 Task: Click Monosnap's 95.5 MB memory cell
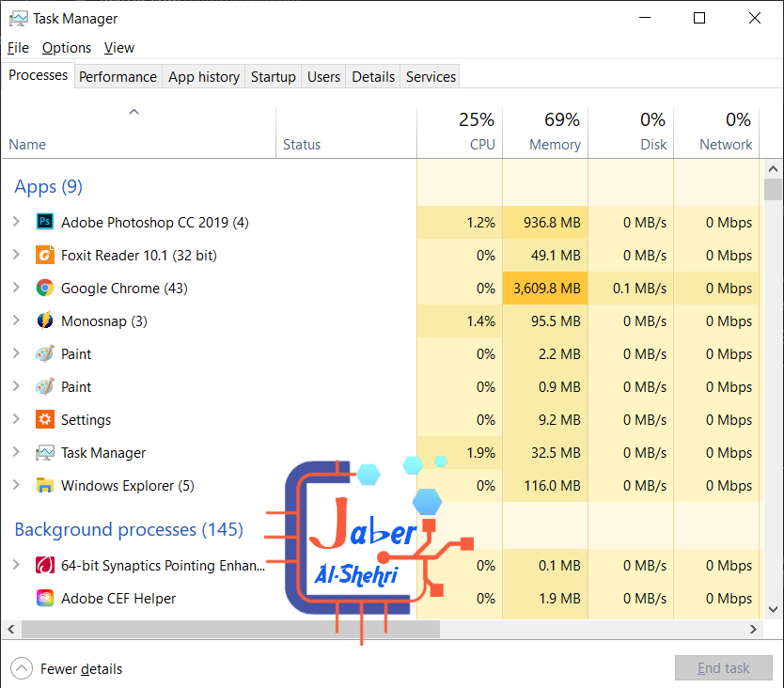(545, 321)
